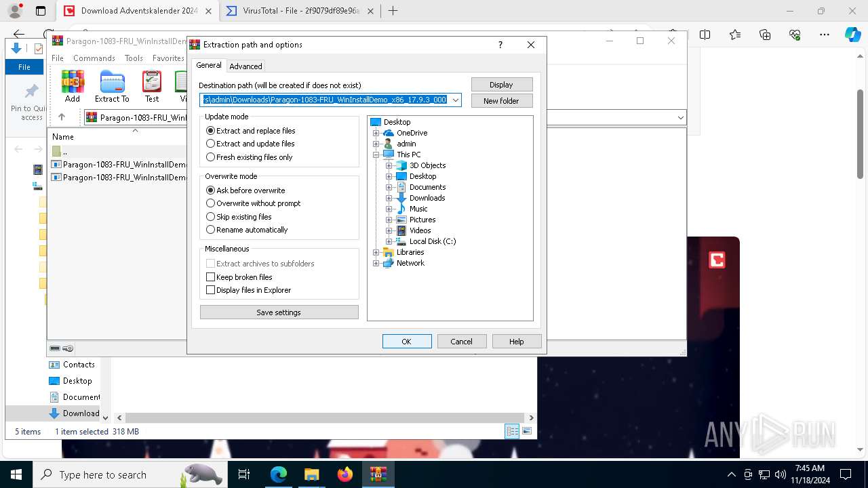Click the Display button
The height and width of the screenshot is (488, 868).
(502, 85)
